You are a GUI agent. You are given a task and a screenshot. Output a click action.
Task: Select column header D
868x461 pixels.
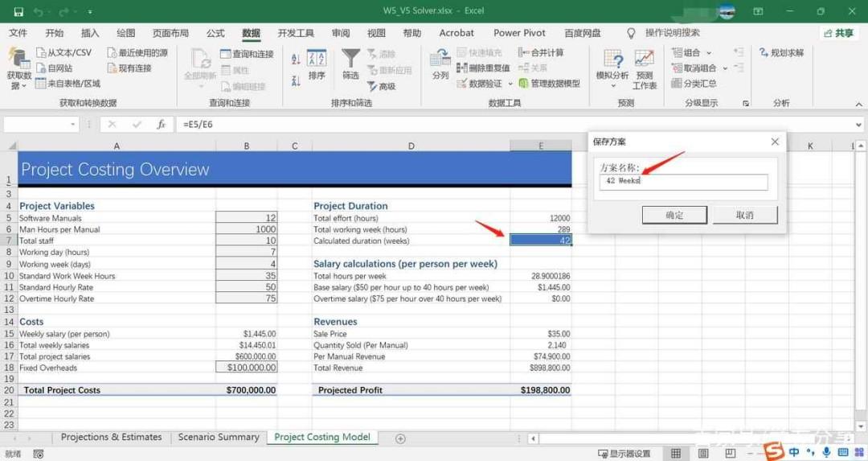(x=411, y=146)
